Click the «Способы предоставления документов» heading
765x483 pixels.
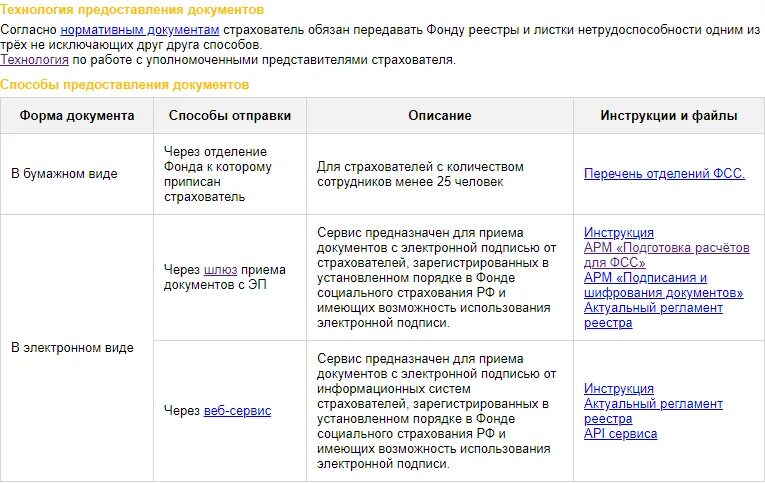click(124, 84)
